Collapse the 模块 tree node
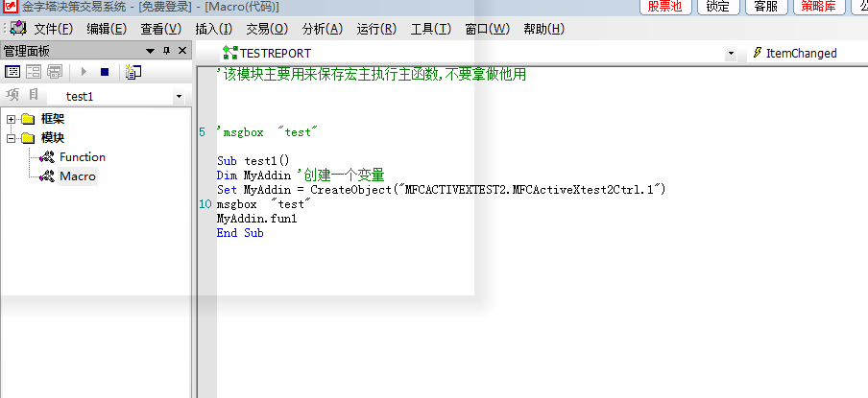The image size is (868, 398). 11,138
